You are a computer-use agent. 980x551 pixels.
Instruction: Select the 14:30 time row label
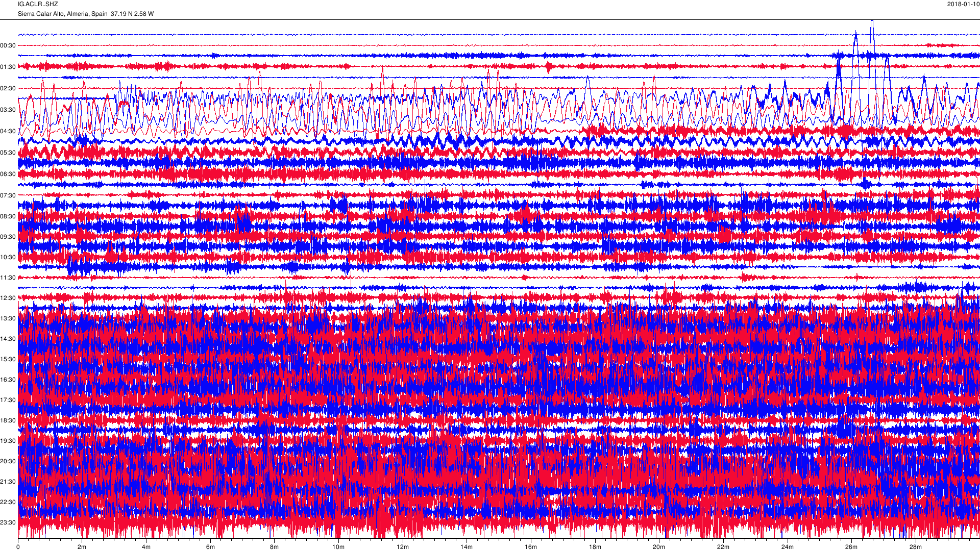tap(8, 339)
